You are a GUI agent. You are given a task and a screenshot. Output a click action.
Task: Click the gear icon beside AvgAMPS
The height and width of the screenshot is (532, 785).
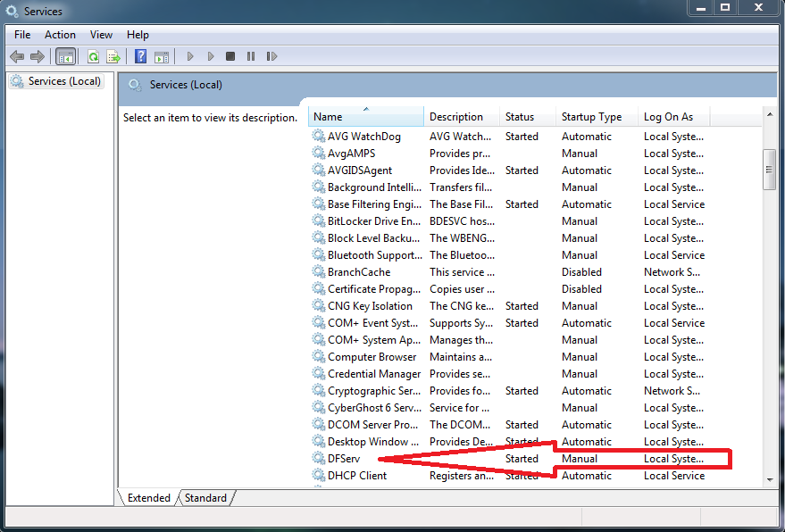319,153
